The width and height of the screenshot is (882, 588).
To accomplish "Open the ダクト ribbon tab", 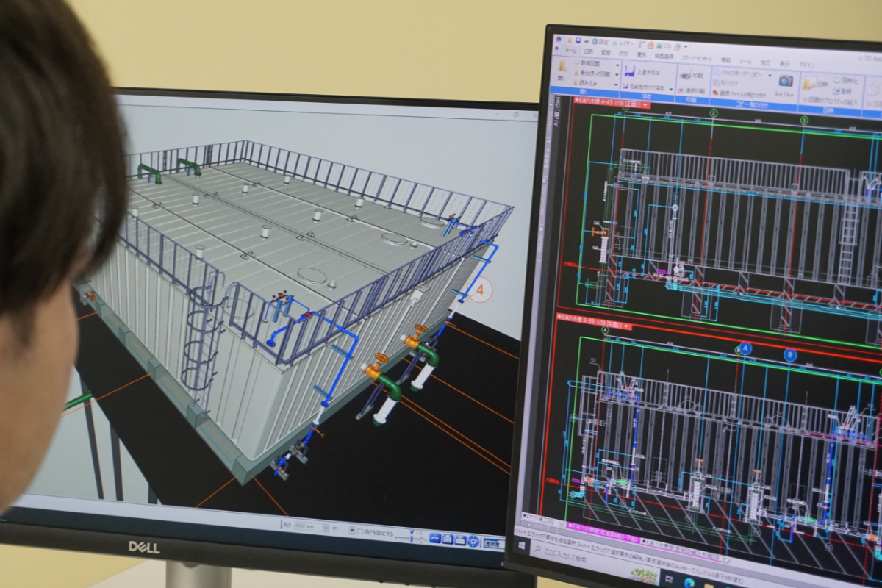I will tap(624, 53).
